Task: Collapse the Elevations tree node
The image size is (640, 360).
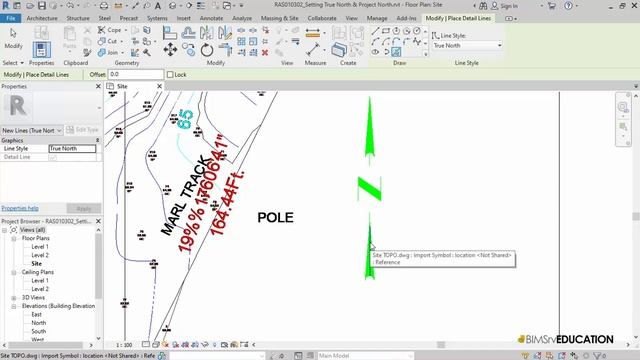Action: (13, 306)
